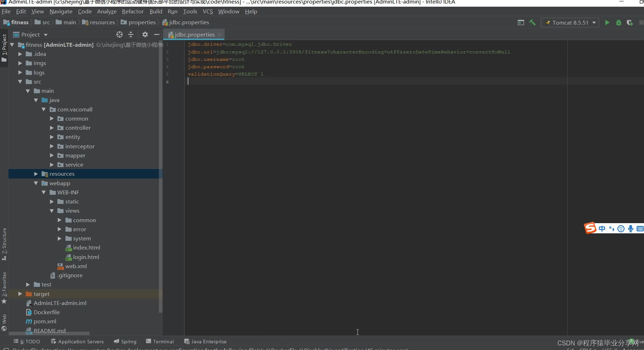Open the Window menu
The height and width of the screenshot is (350, 644).
coord(229,11)
